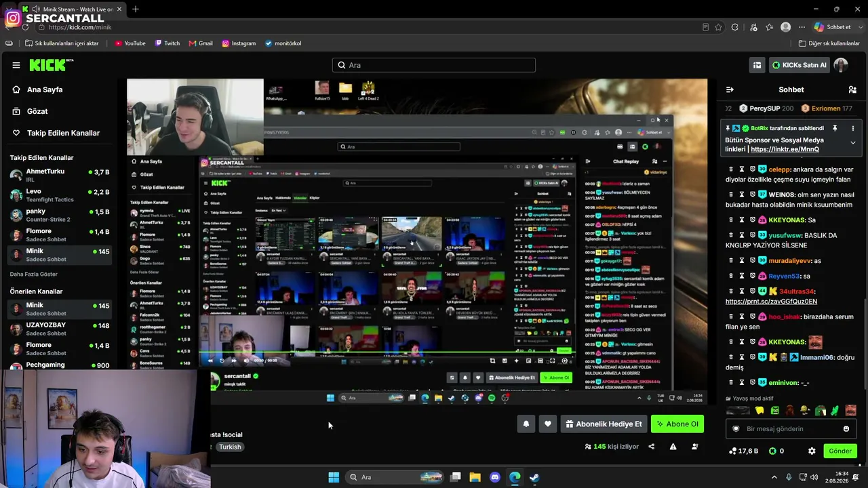This screenshot has height=488, width=868.
Task: Share the stream via share icon
Action: click(x=652, y=447)
